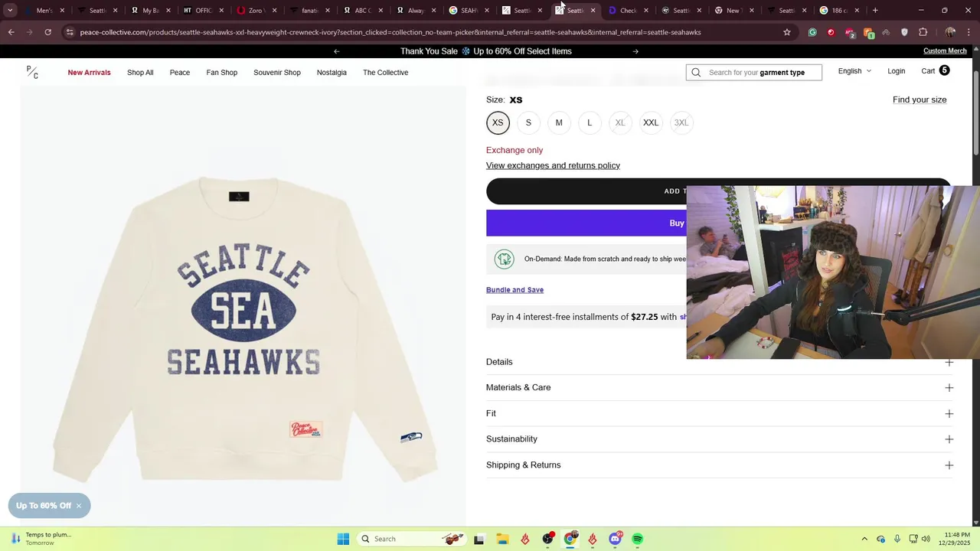Select size XS
The width and height of the screenshot is (980, 551).
pyautogui.click(x=498, y=122)
